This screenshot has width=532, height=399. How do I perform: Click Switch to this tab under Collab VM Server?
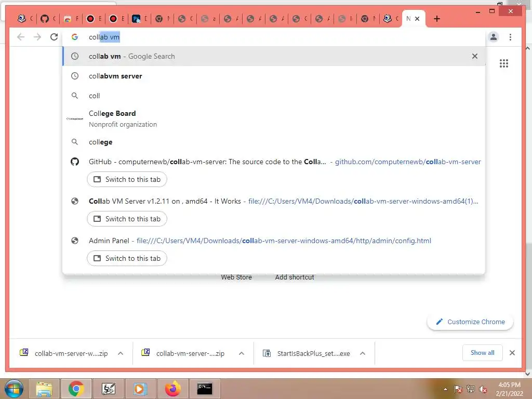pyautogui.click(x=127, y=219)
